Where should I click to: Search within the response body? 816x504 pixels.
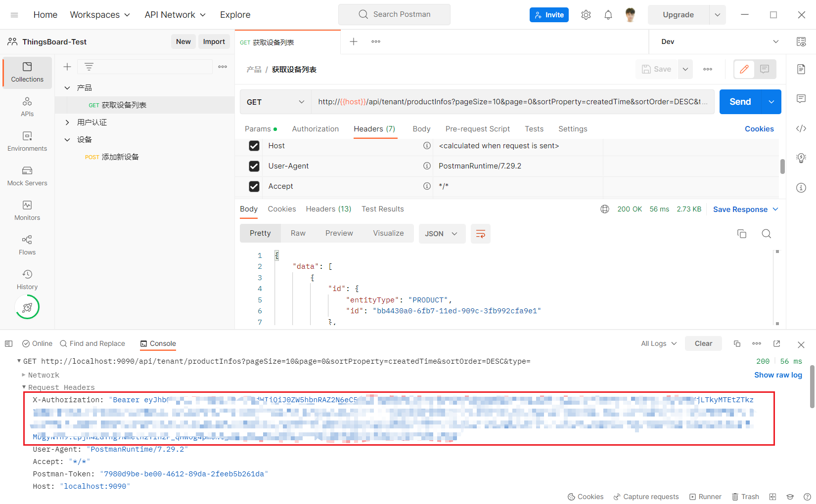pos(766,234)
